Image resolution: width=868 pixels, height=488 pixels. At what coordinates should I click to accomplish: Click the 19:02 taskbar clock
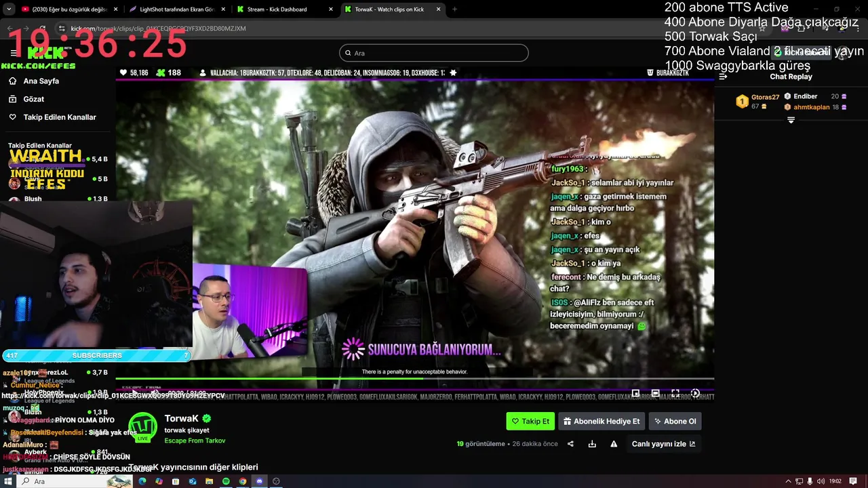[835, 481]
